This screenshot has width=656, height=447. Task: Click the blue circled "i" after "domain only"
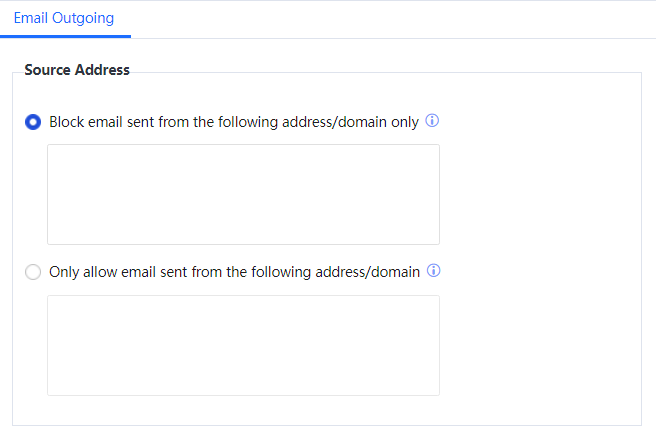[x=433, y=121]
